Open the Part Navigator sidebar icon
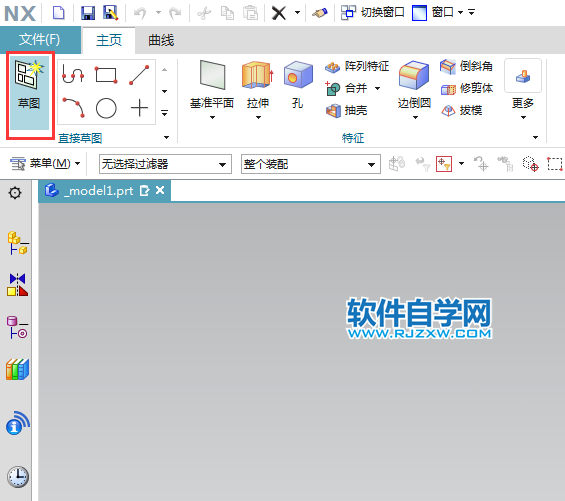The height and width of the screenshot is (501, 565). pos(17,327)
